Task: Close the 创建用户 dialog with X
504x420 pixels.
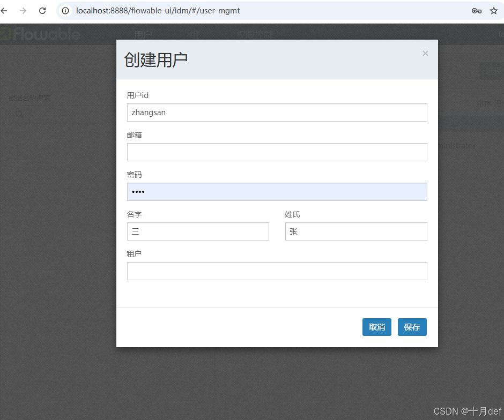Action: tap(425, 53)
